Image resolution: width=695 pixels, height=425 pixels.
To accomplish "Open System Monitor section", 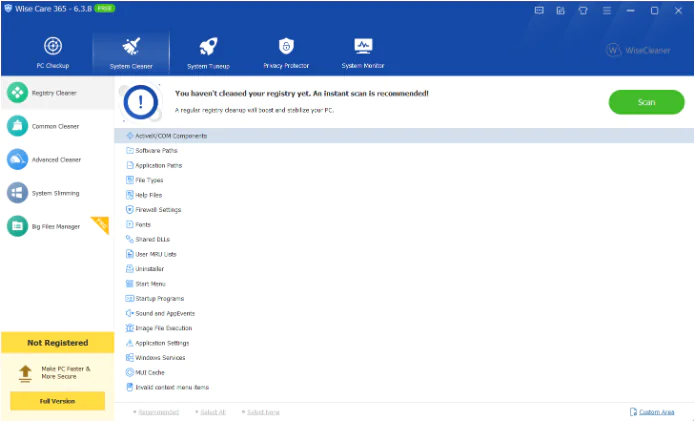I will tap(363, 52).
